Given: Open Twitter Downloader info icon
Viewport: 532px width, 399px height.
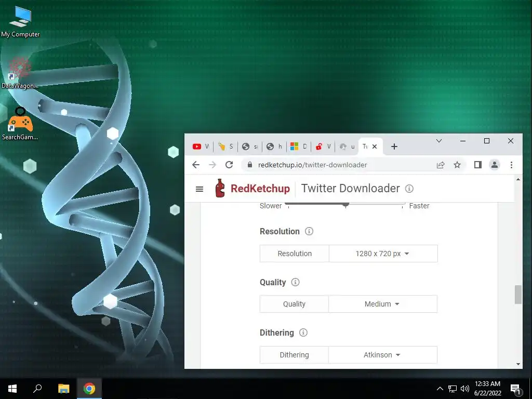Looking at the screenshot, I should [409, 189].
